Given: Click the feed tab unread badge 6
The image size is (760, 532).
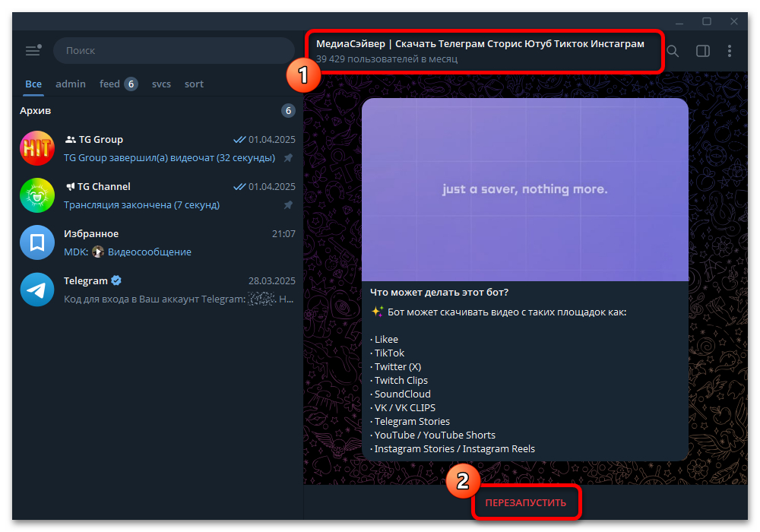Looking at the screenshot, I should (131, 84).
